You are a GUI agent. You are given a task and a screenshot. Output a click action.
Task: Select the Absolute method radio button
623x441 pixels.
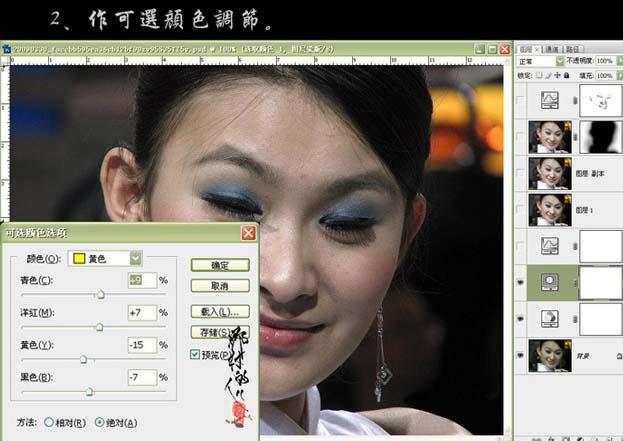click(98, 422)
